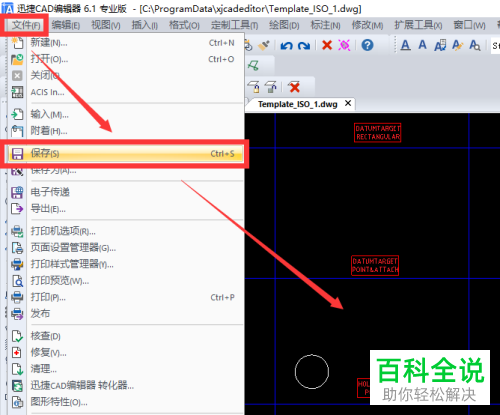Select ACIS In... menu entry
The height and width of the screenshot is (415, 500).
coord(126,92)
